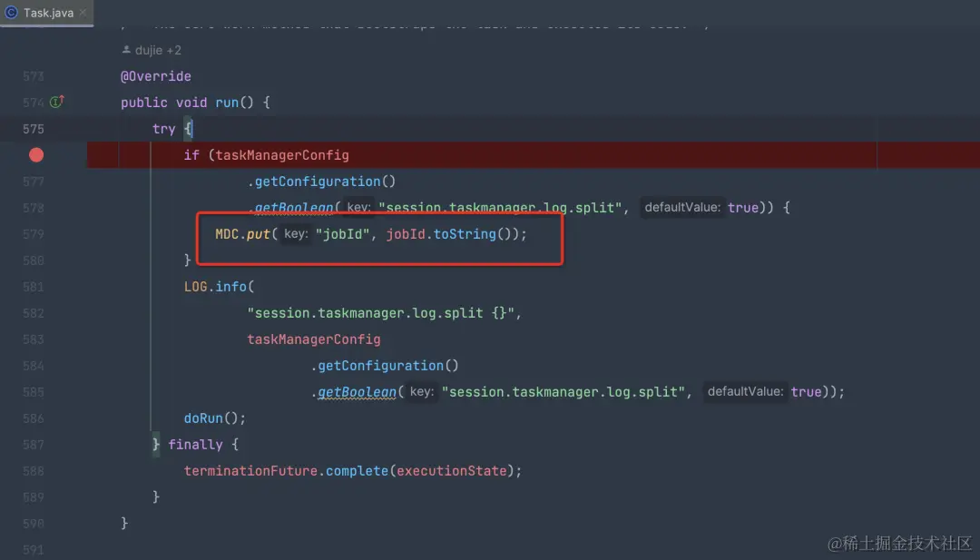Click the "jobId" string literal
Image resolution: width=980 pixels, height=560 pixels.
tap(342, 234)
